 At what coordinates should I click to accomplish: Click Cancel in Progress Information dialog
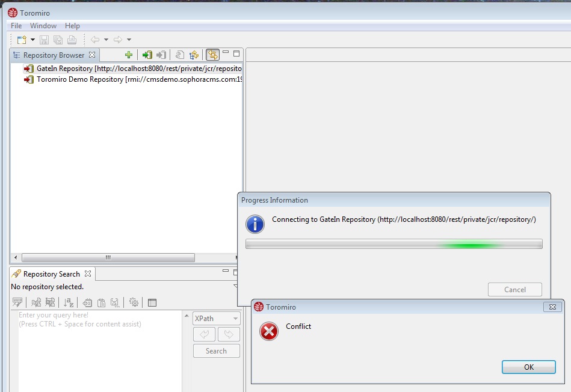coord(515,289)
